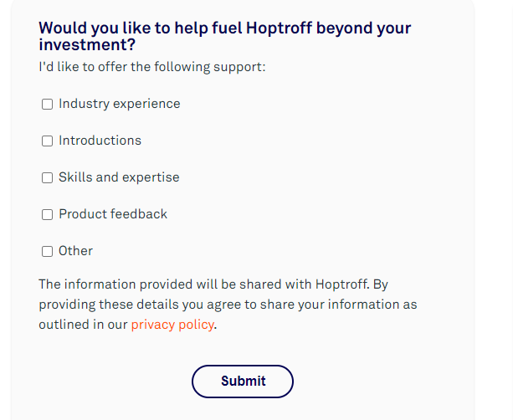Click the 'Other' option label text
Viewport: 513px width, 420px height.
coord(75,251)
